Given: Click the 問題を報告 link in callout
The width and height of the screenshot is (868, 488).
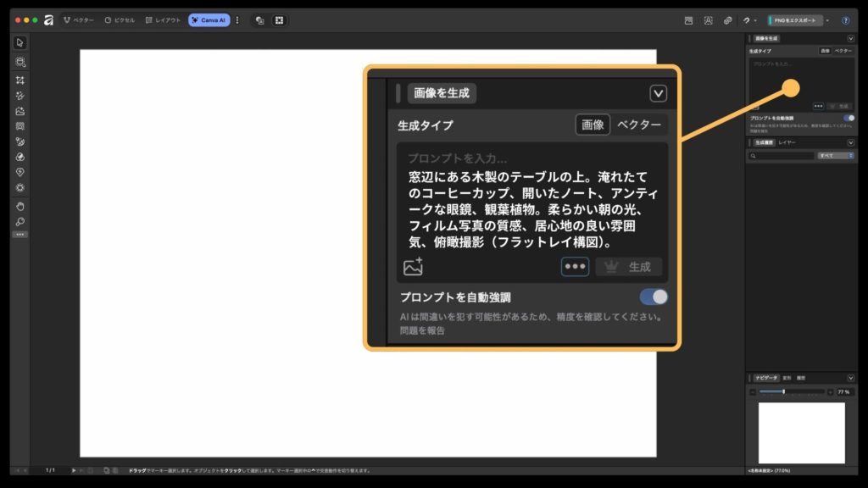Looking at the screenshot, I should click(x=422, y=330).
